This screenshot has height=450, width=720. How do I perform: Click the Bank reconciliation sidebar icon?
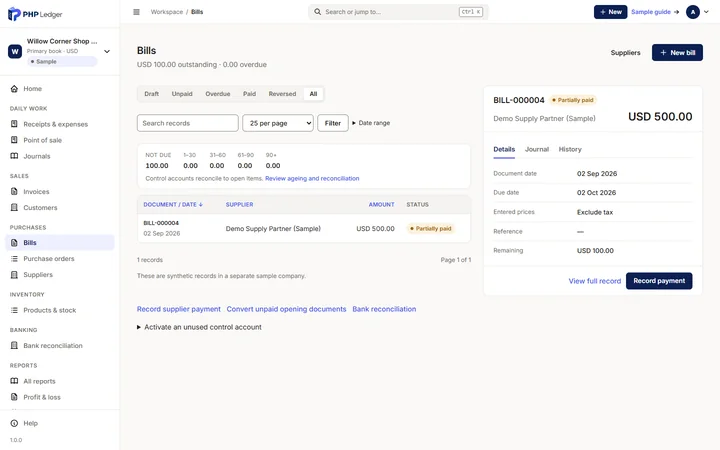pyautogui.click(x=14, y=345)
